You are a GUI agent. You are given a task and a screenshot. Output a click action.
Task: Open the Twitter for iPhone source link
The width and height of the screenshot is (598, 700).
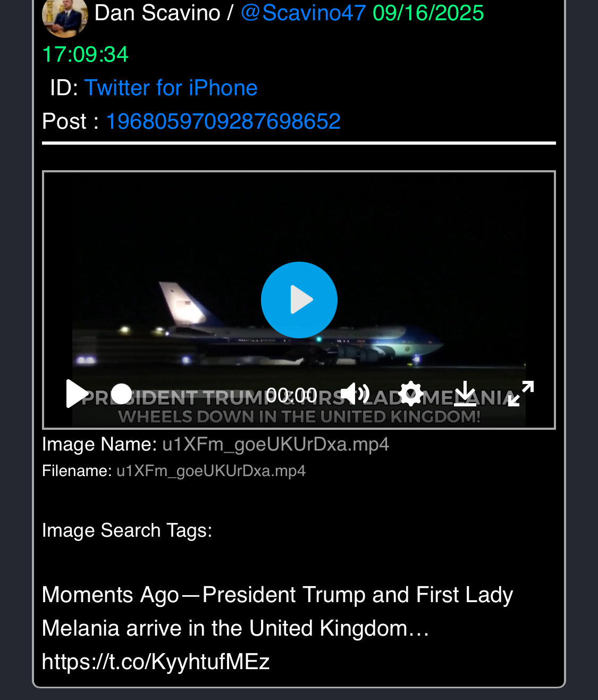[x=171, y=88]
